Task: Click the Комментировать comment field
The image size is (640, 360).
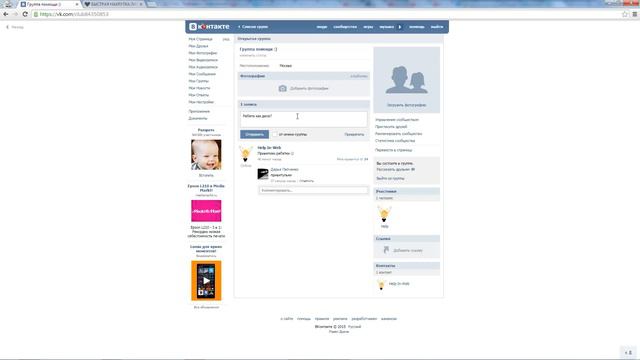Action: (x=313, y=190)
